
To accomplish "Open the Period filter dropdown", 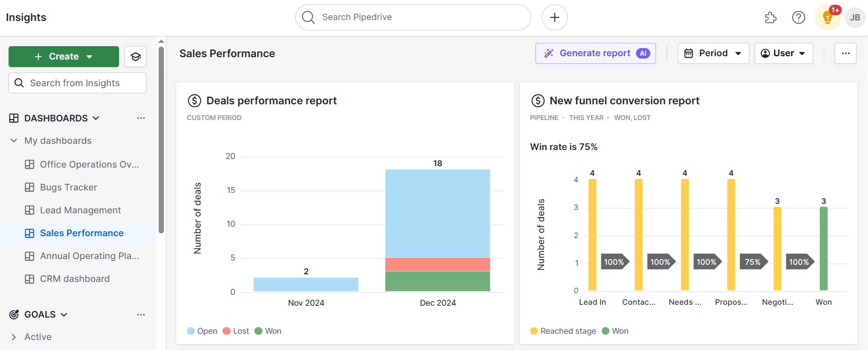I will click(x=713, y=53).
